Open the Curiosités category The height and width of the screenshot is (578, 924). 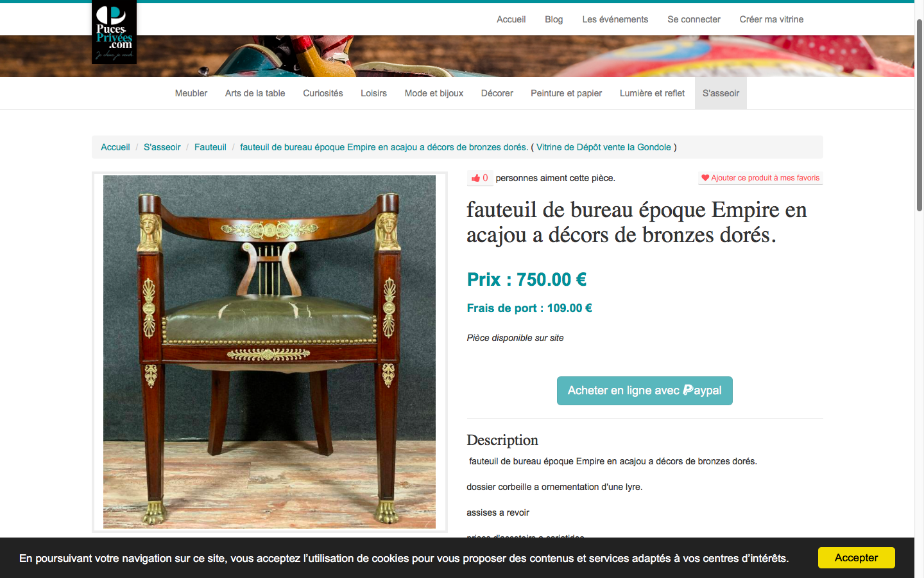tap(323, 93)
